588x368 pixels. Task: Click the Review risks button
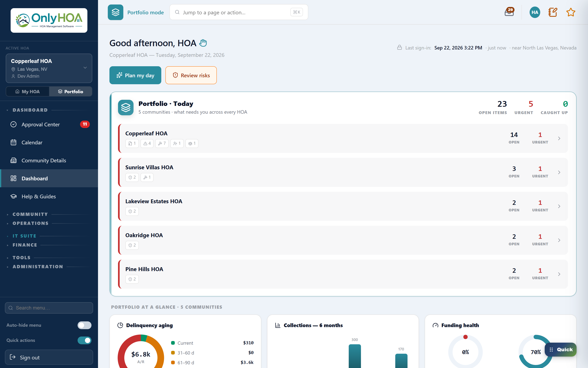(x=191, y=75)
